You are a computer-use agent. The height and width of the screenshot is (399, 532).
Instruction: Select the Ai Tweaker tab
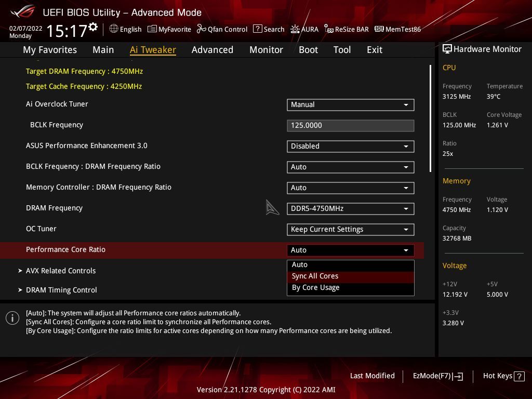(153, 50)
